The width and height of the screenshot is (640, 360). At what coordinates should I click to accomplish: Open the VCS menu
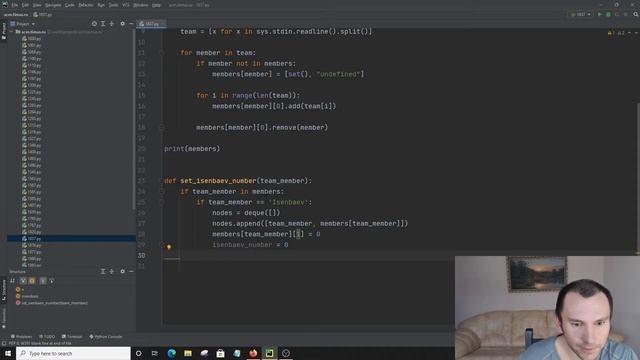coord(126,5)
